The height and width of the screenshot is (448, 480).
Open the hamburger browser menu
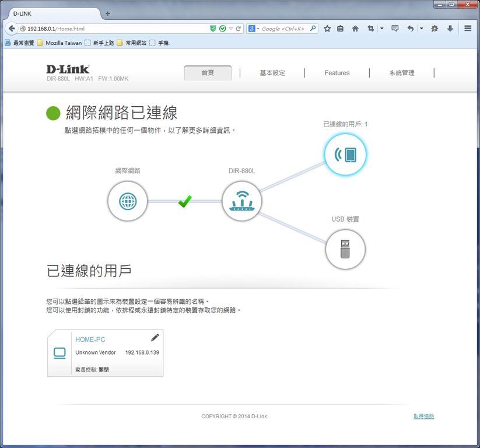tap(468, 29)
